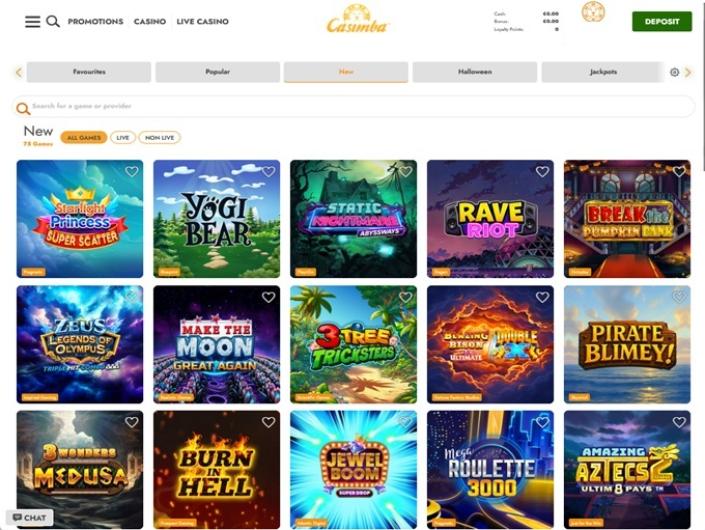
Task: Favourite Burn in Hell with heart icon
Action: (268, 422)
